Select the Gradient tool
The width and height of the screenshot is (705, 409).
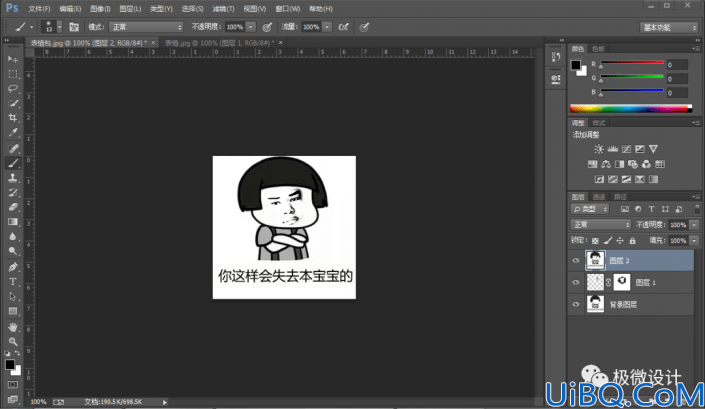click(13, 222)
